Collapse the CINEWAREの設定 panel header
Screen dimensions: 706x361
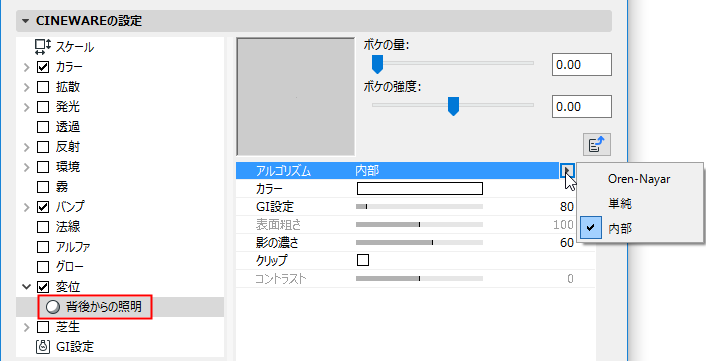[314, 21]
